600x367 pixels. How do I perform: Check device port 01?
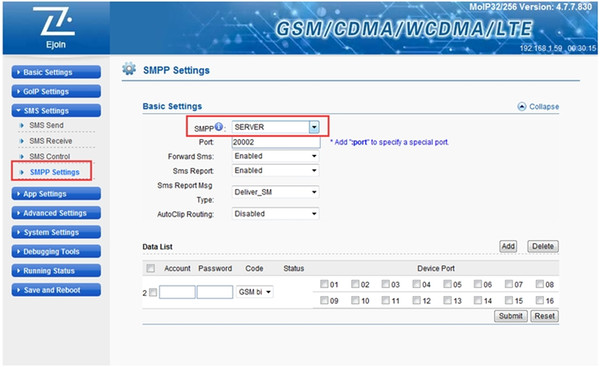point(324,284)
